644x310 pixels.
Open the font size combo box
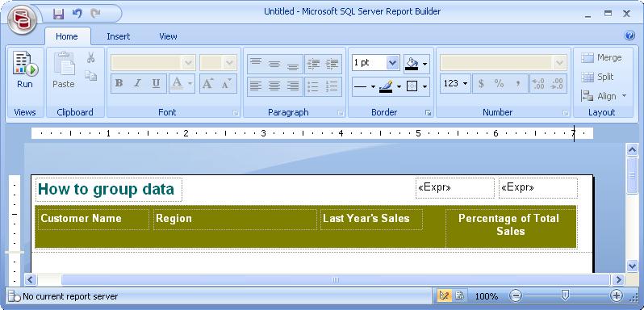pos(218,63)
